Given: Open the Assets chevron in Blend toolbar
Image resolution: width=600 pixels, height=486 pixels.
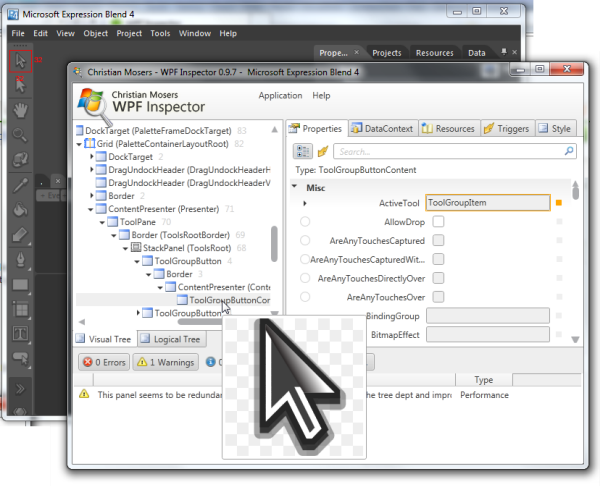Looking at the screenshot, I should tap(20, 389).
